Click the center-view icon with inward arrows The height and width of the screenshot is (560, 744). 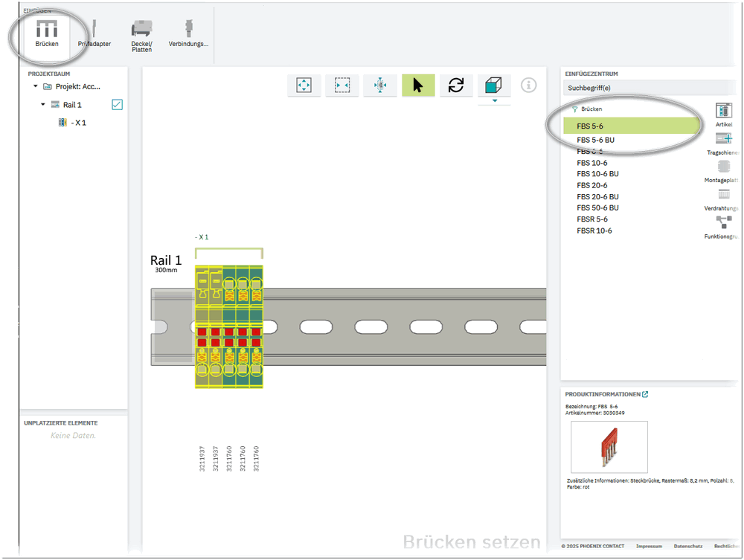[x=380, y=86]
